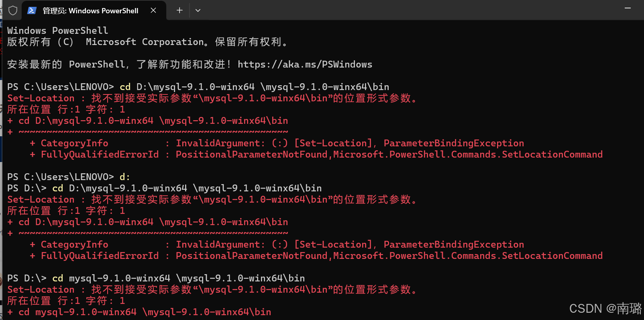
Task: Click the chevron next to the new tab button
Action: [x=198, y=10]
